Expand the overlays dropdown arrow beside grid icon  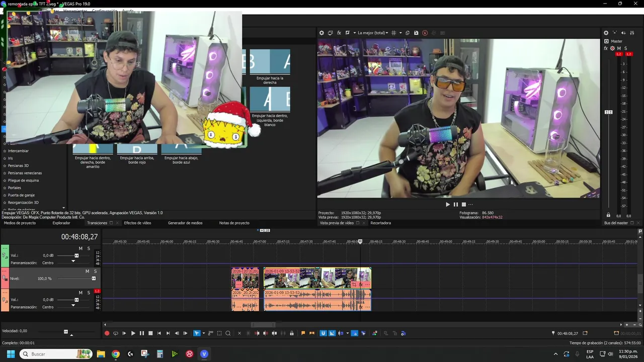(400, 33)
